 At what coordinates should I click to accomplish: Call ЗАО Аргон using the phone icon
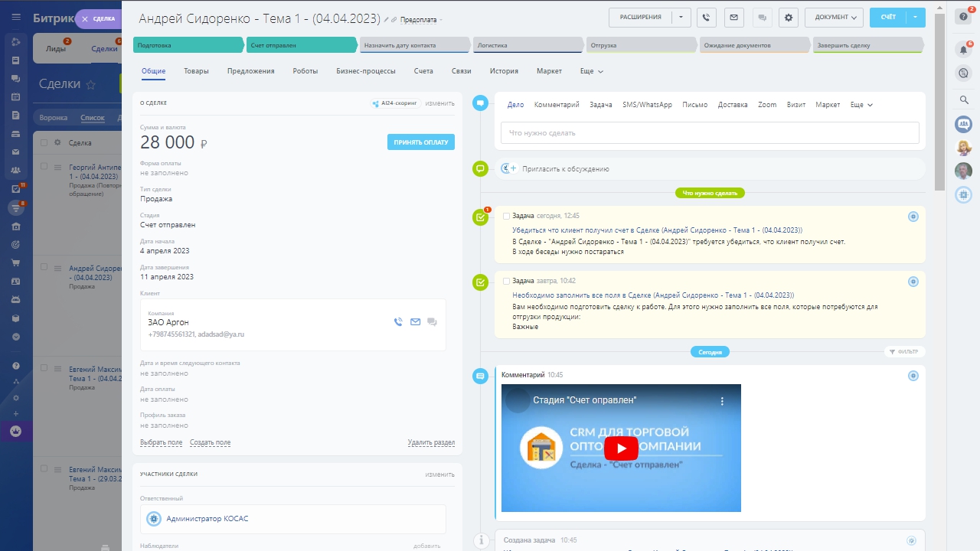click(x=398, y=322)
